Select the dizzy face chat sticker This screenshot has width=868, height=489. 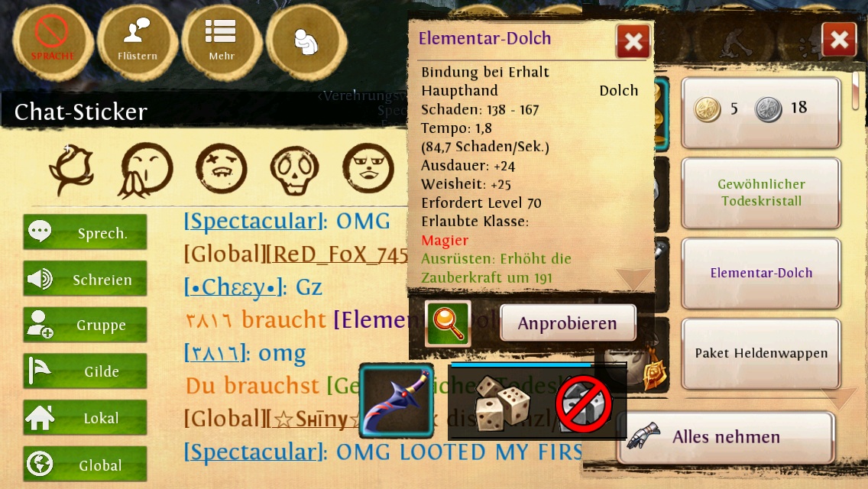coord(221,168)
